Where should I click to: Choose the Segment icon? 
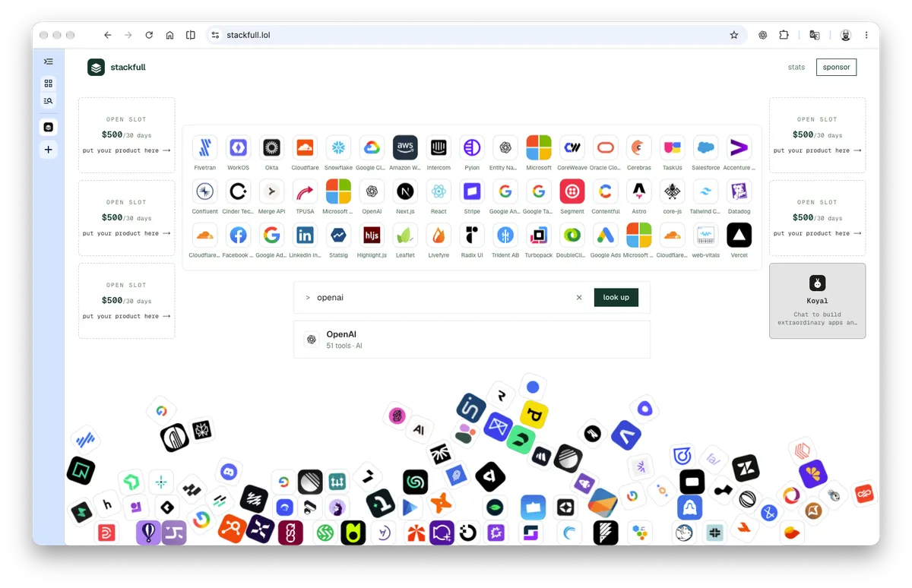pos(572,191)
